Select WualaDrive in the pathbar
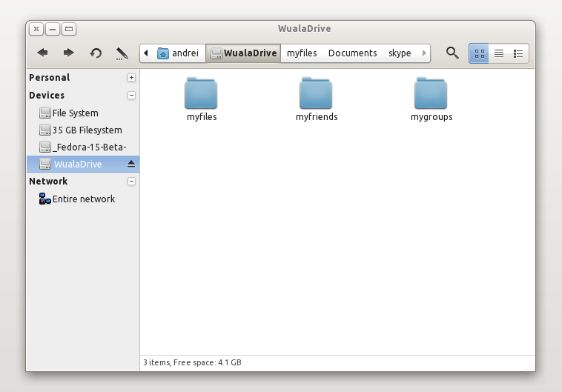 pos(243,53)
